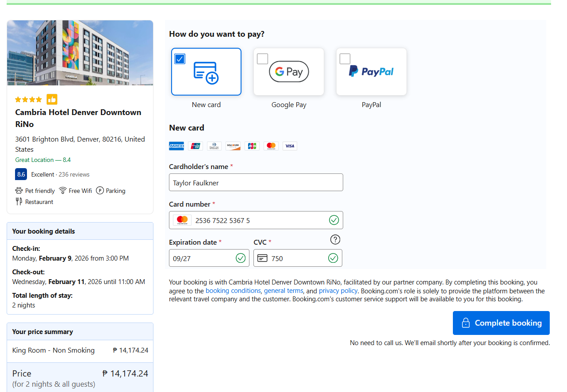
Task: Open the CVC help question mark
Action: click(x=335, y=240)
